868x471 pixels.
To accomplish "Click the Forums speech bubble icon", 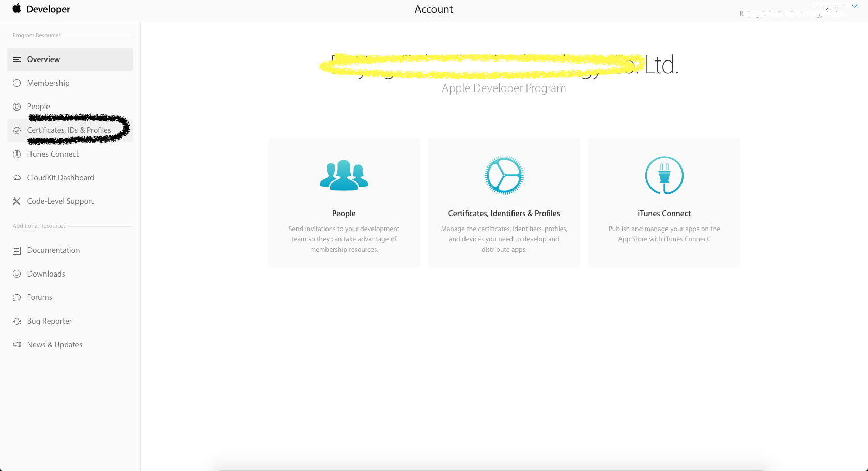I will click(17, 297).
